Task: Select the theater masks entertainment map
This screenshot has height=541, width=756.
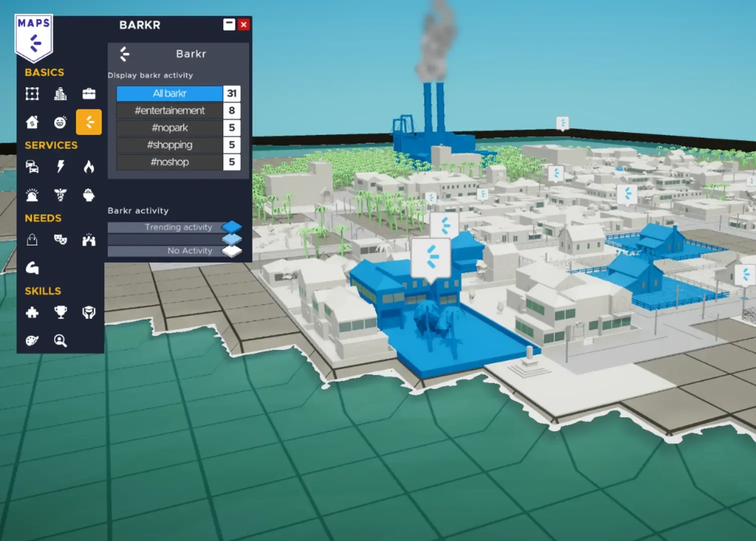Action: pyautogui.click(x=61, y=240)
